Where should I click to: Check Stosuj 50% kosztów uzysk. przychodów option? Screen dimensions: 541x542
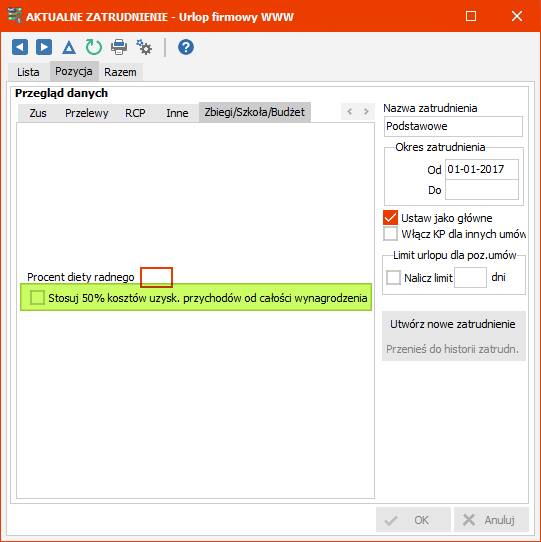[37, 298]
